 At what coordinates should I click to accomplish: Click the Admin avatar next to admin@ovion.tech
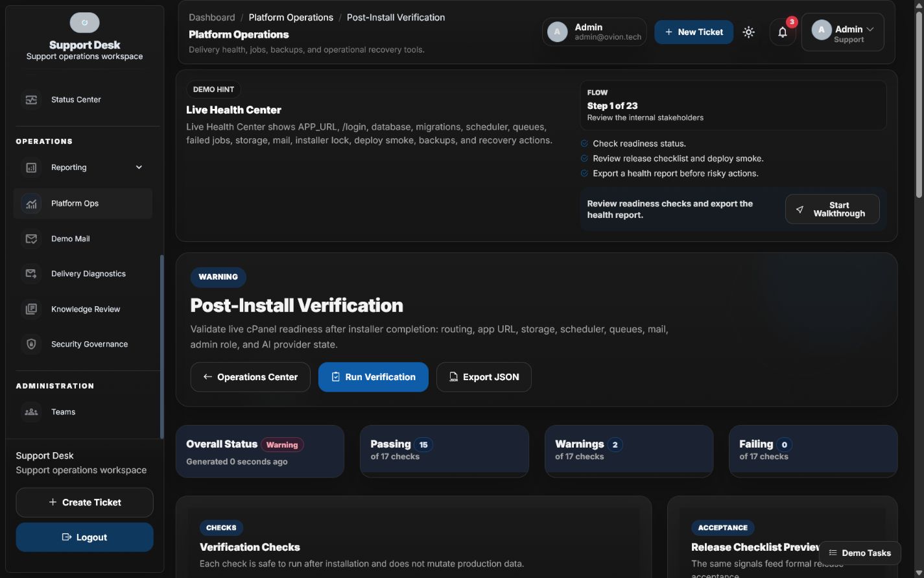[557, 32]
